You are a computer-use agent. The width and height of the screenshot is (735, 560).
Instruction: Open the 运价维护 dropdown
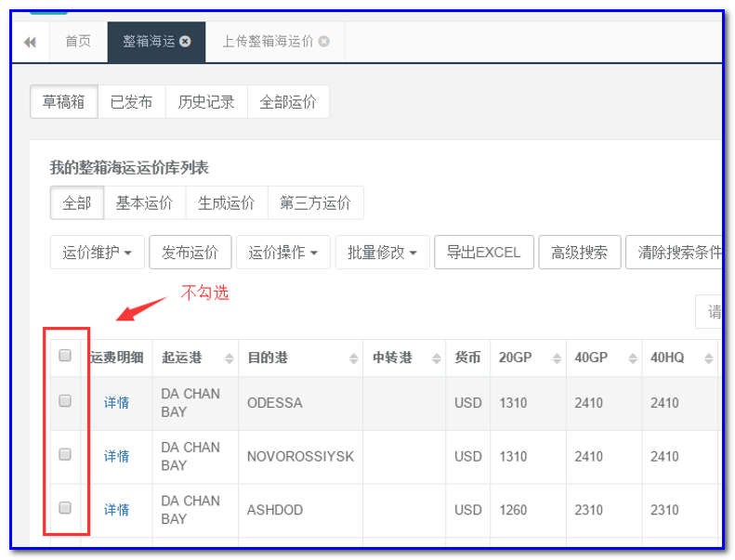tap(97, 253)
